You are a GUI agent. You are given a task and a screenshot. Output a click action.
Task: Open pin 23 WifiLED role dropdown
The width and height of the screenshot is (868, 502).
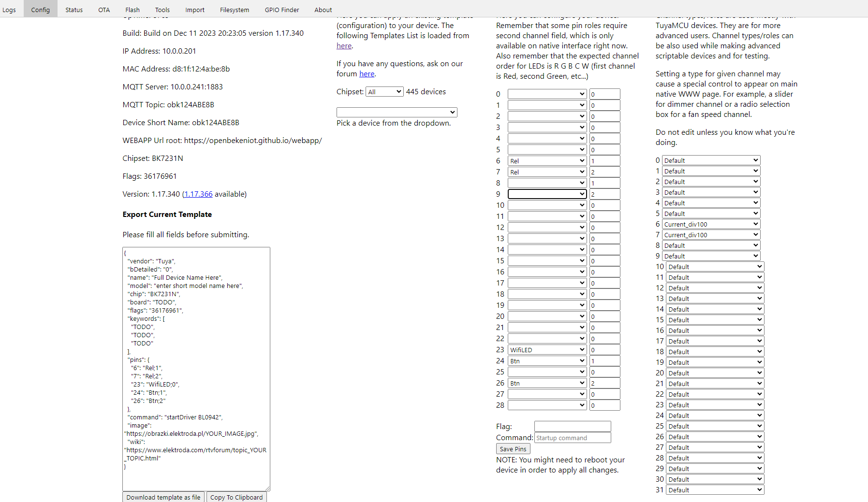[x=547, y=350]
